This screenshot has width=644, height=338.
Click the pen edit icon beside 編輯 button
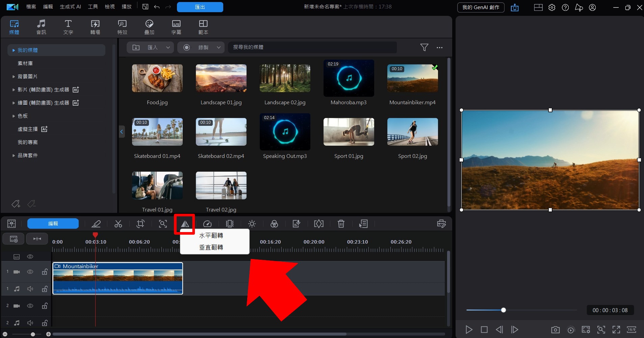click(96, 224)
